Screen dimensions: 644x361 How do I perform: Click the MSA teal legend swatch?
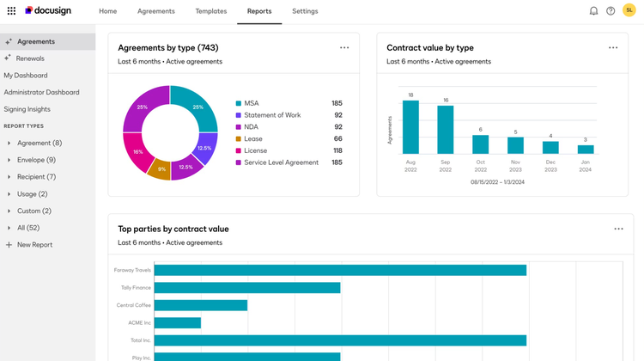(x=238, y=103)
